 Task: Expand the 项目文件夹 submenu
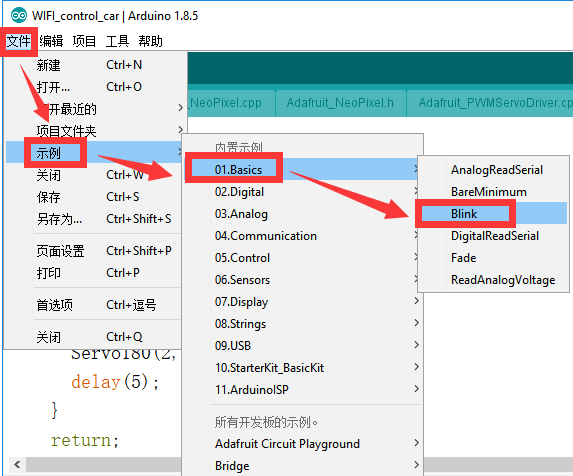(x=93, y=131)
